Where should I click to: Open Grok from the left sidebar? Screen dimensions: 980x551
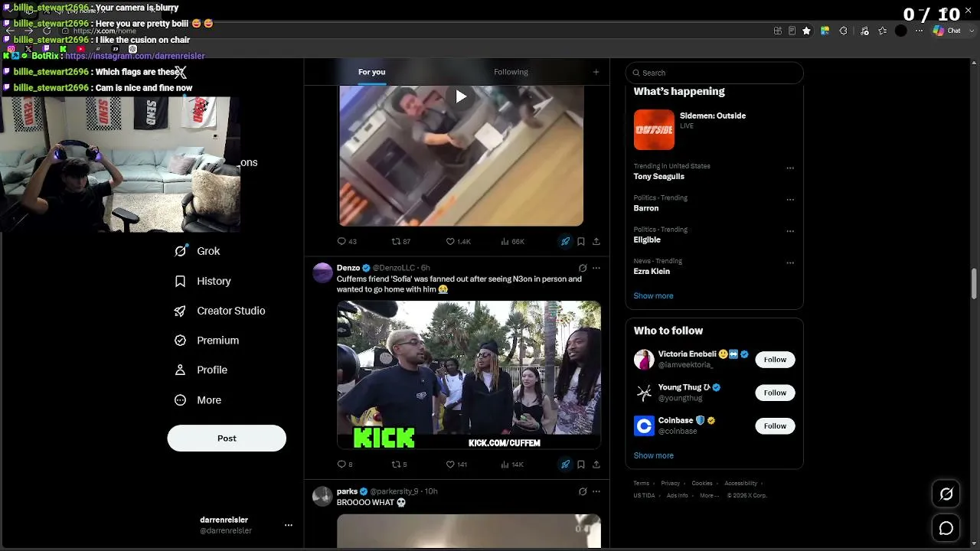[198, 251]
